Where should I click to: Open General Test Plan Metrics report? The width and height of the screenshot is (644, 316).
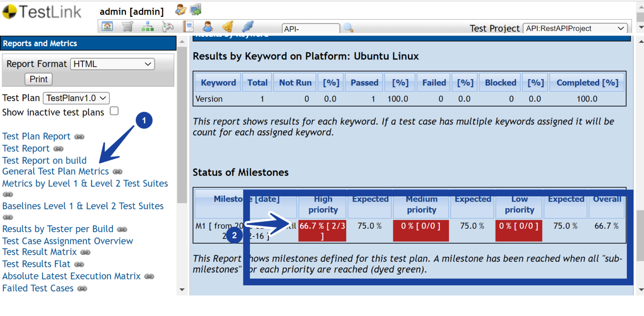[x=55, y=171]
